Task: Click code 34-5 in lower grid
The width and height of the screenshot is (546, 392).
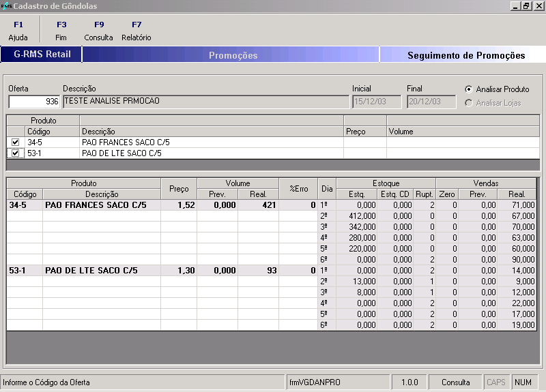Action: (x=25, y=205)
